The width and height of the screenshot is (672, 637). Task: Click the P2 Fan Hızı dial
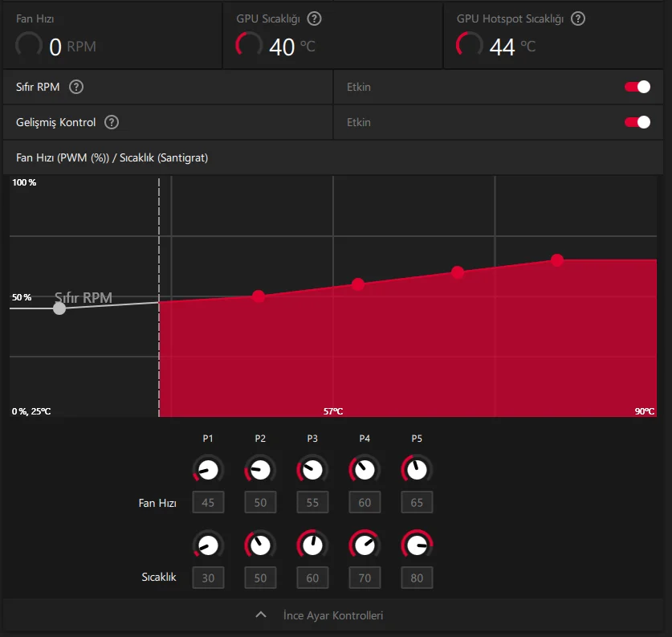pos(260,470)
